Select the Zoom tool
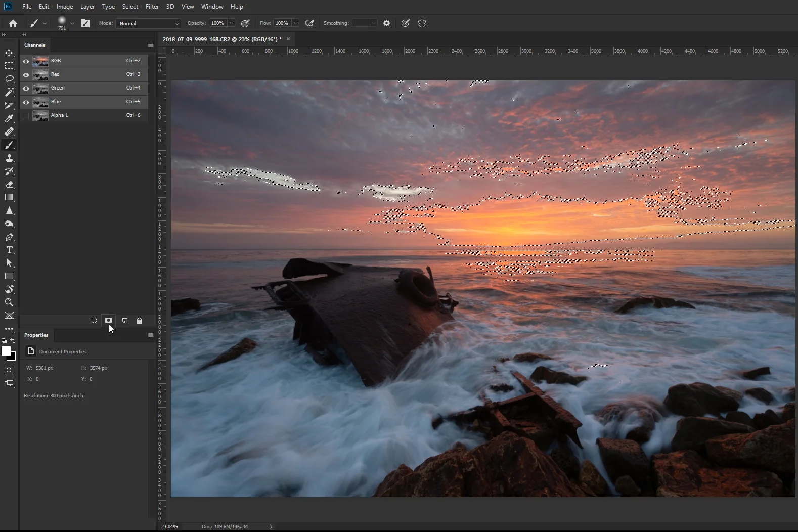Viewport: 798px width, 532px height. click(x=9, y=303)
